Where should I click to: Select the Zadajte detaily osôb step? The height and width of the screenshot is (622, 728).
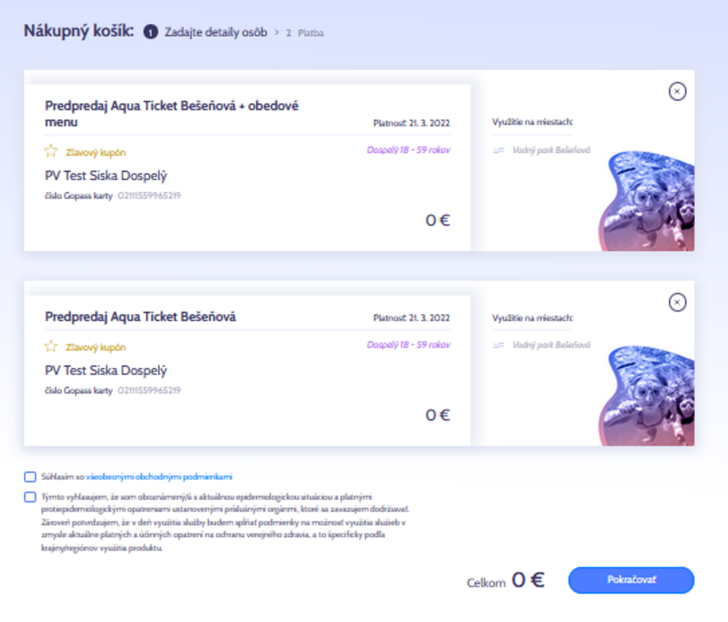click(216, 32)
